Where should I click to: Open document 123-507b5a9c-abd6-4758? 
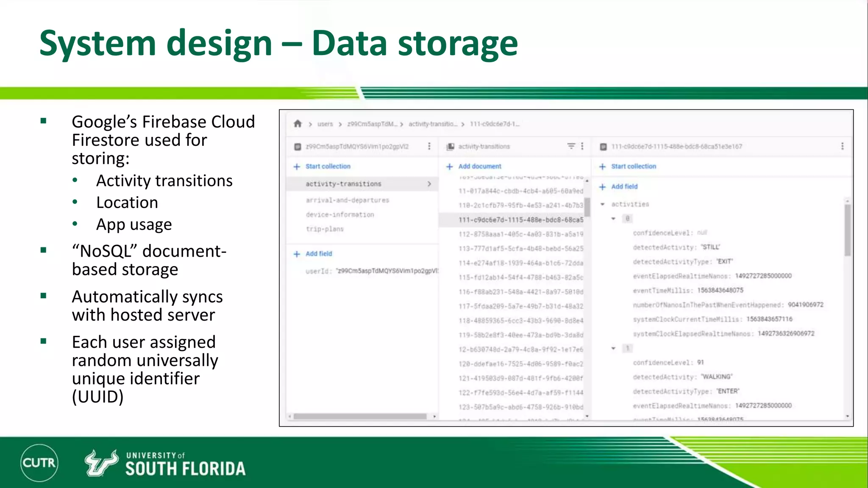[x=521, y=407]
